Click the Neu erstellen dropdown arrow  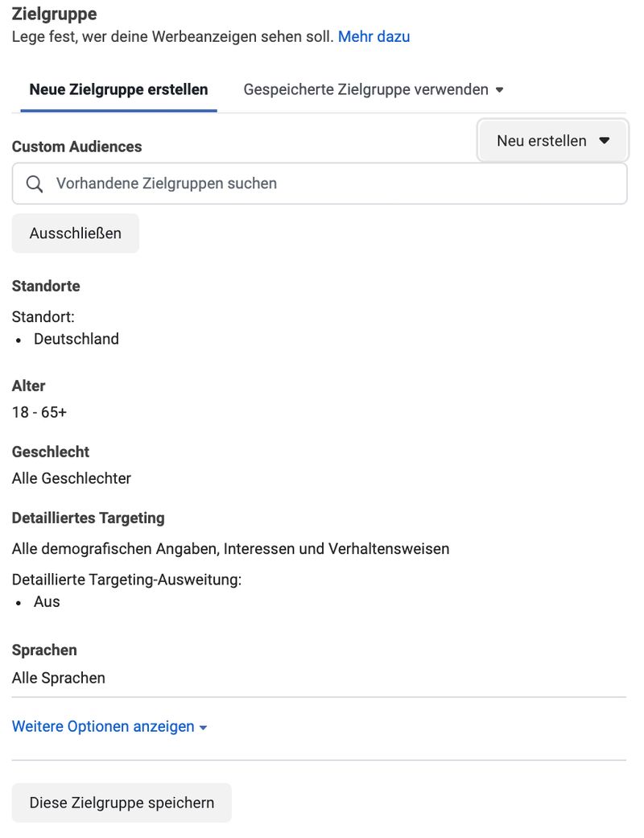(x=605, y=141)
